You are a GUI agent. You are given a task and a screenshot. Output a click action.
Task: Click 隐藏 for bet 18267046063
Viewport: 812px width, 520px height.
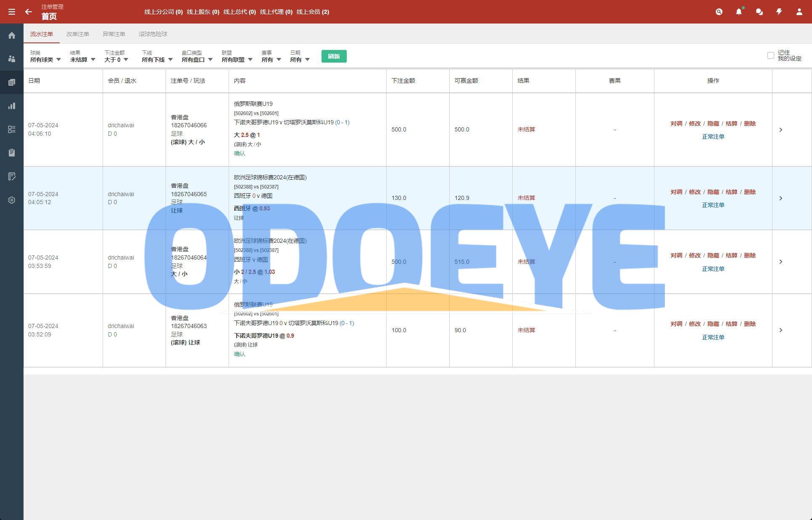[x=713, y=324]
